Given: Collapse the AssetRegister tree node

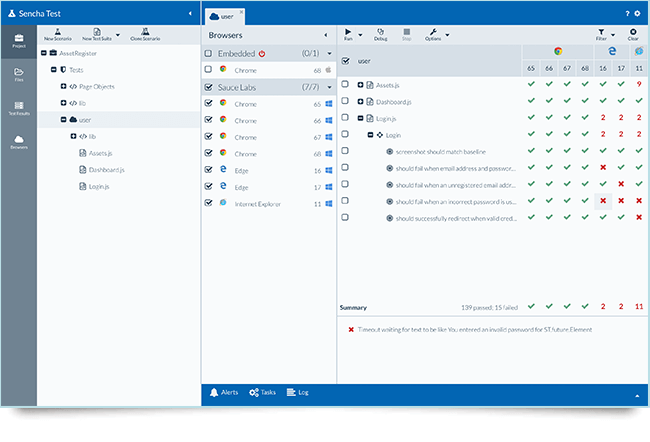Looking at the screenshot, I should pos(44,53).
